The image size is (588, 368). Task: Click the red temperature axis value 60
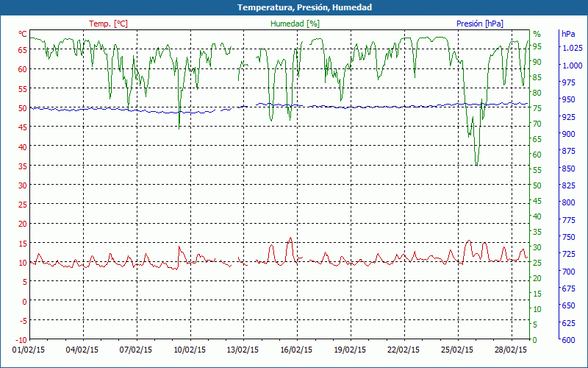point(23,69)
